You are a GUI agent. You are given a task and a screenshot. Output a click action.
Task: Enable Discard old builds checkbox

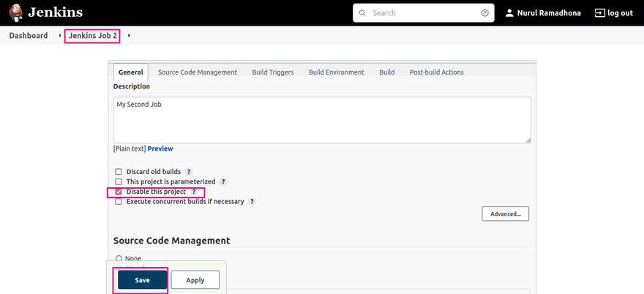(x=119, y=172)
